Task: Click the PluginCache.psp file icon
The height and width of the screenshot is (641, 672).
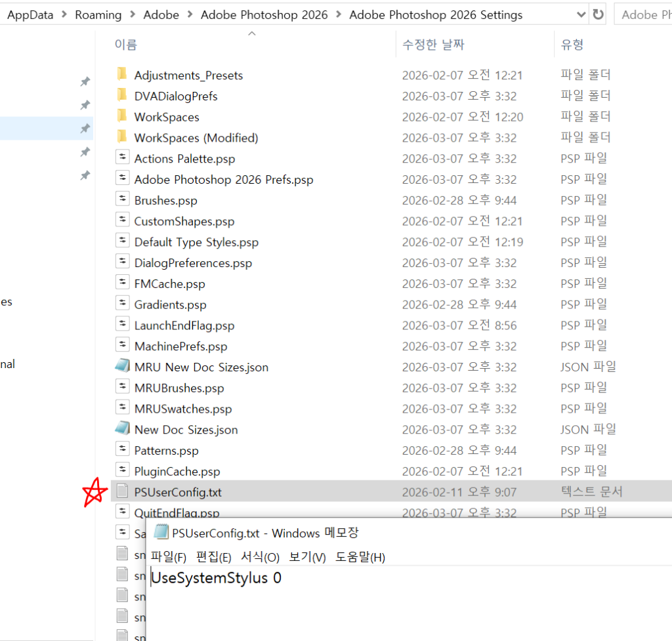Action: pos(123,470)
